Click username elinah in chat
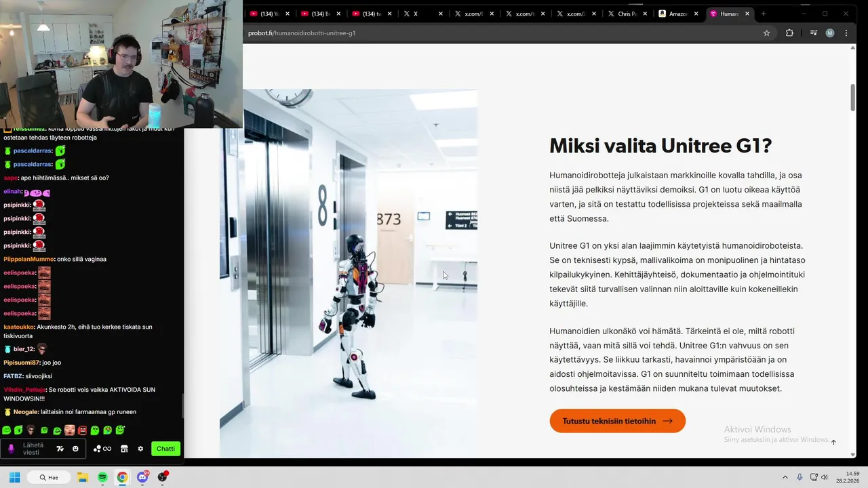Screen dimensions: 868x488 click(12, 192)
